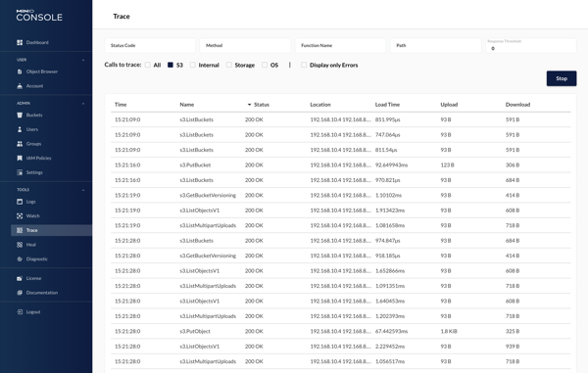Open the Logs icon
The width and height of the screenshot is (588, 373).
tap(20, 202)
